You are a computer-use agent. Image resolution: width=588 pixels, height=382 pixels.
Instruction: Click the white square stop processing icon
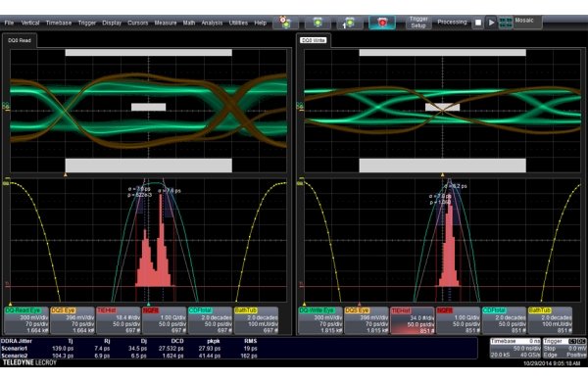[x=478, y=23]
